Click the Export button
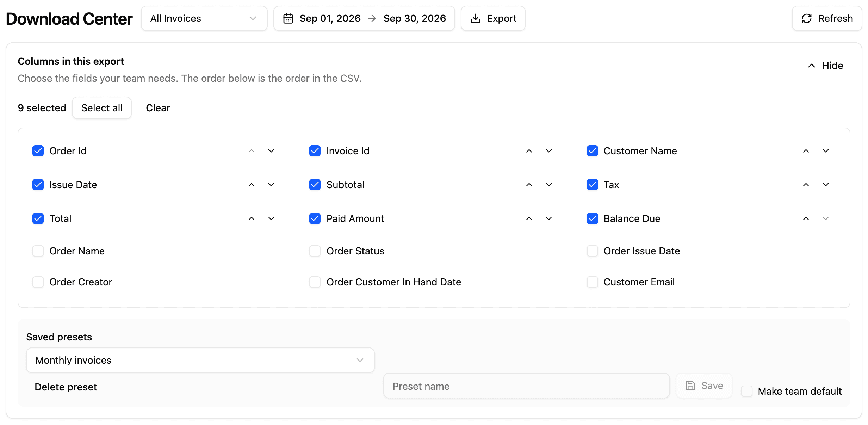Viewport: 868px width, 425px height. click(x=493, y=18)
